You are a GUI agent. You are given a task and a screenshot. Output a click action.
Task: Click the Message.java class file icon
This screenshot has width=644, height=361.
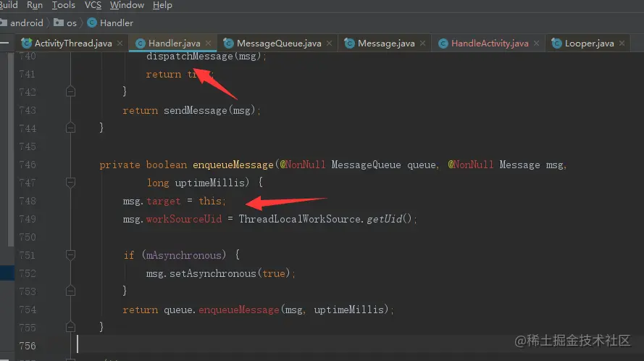click(349, 43)
